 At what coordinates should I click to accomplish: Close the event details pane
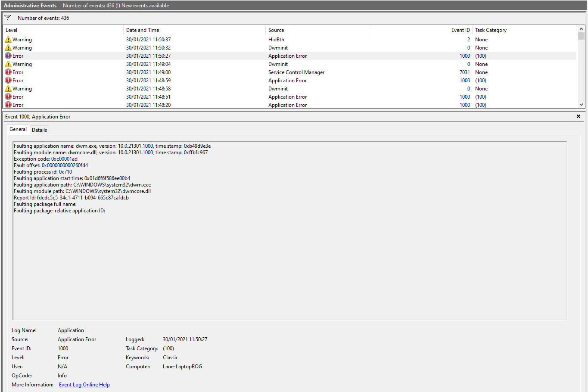tap(579, 116)
